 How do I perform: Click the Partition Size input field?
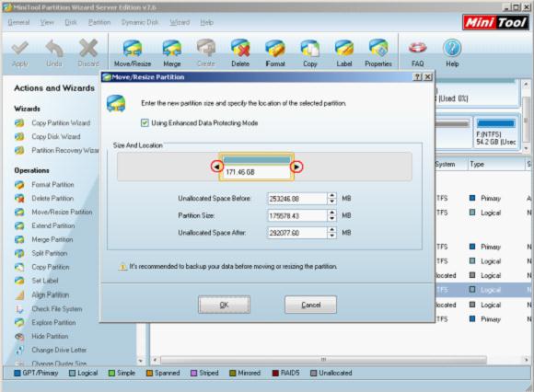[x=297, y=215]
